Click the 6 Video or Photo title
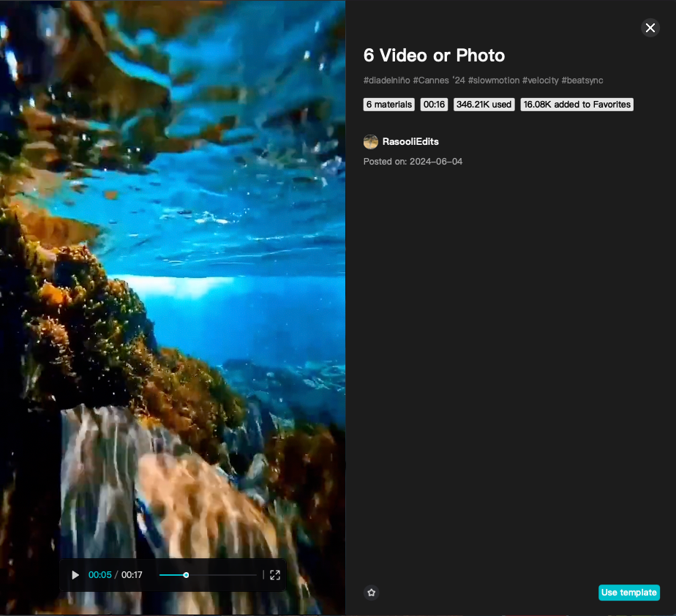 434,56
